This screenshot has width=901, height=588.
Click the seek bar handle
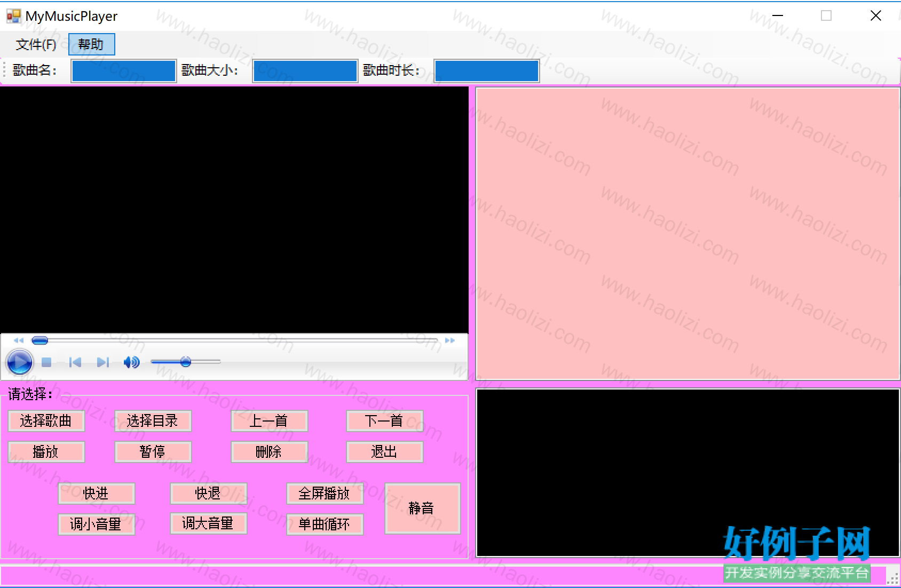(40, 340)
